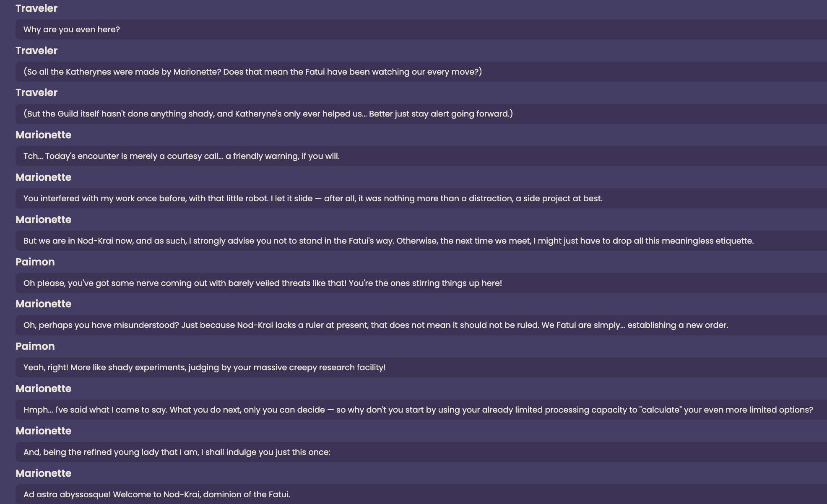Click the line "But we are in Nod-Krai now"
The image size is (827, 504).
[x=421, y=241]
